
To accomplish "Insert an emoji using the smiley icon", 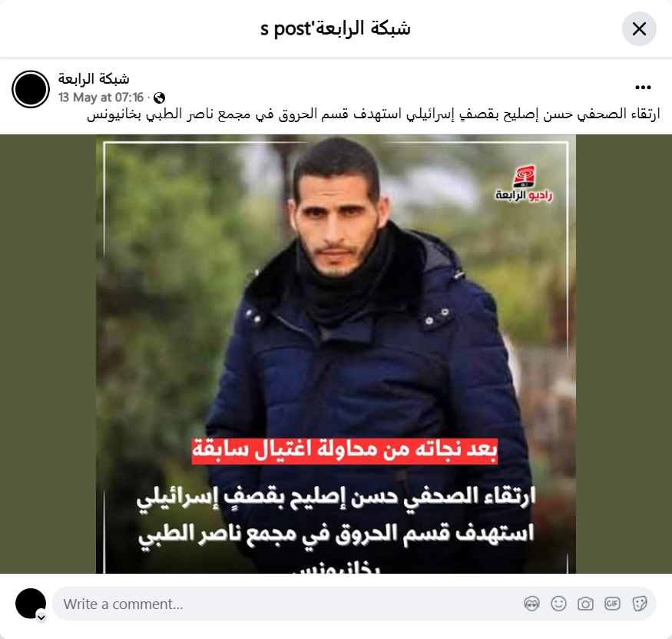I will click(558, 604).
